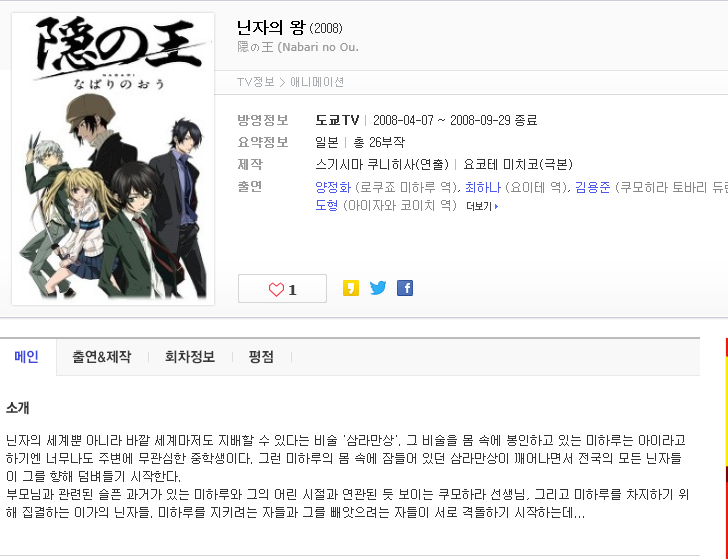Screen dimensions: 728x559
Task: Click the 소개 section heading
Action: (18, 408)
